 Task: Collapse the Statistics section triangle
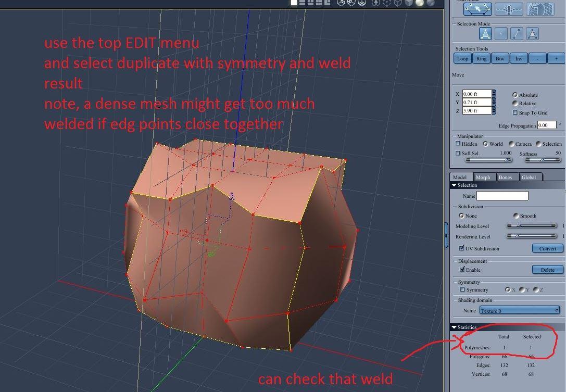point(454,327)
